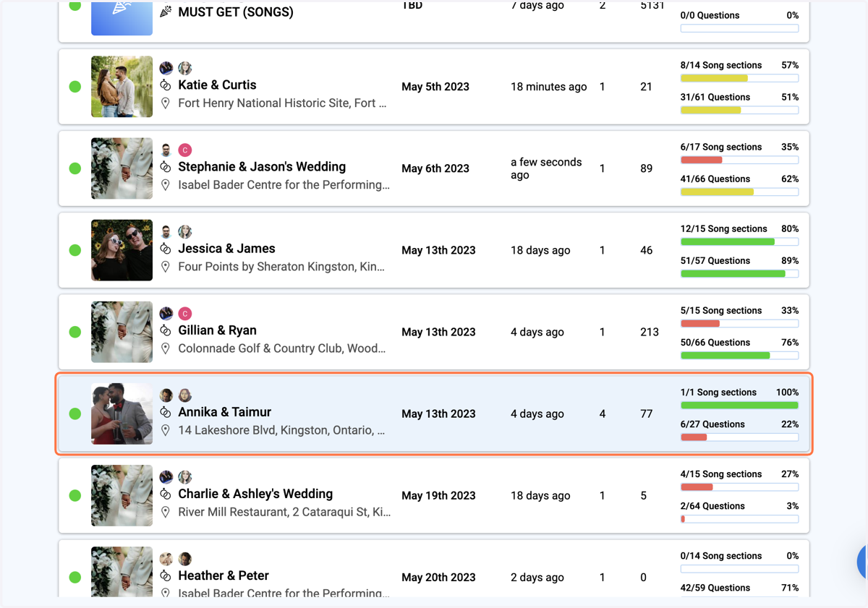Click the Annika & Taimur photo thumbnail
Viewport: 868px width, 608px height.
pyautogui.click(x=122, y=414)
